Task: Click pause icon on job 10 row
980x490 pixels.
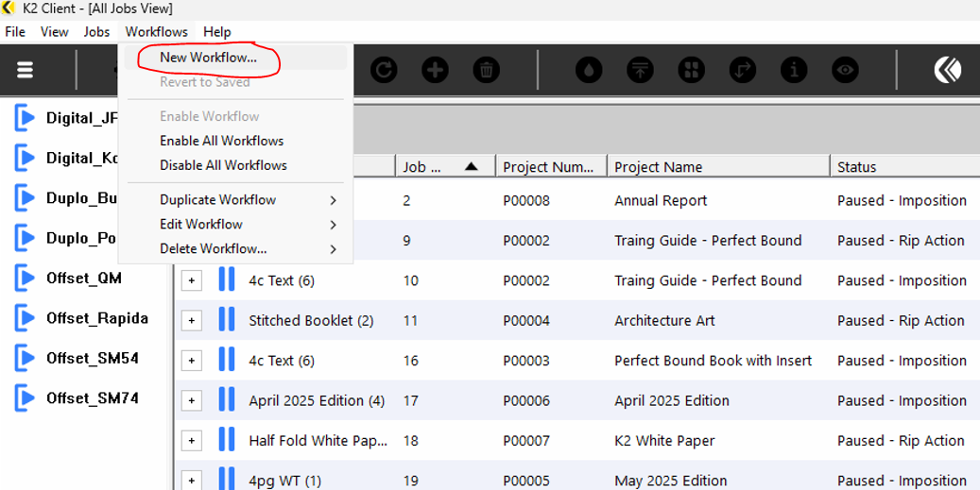Action: 226,280
